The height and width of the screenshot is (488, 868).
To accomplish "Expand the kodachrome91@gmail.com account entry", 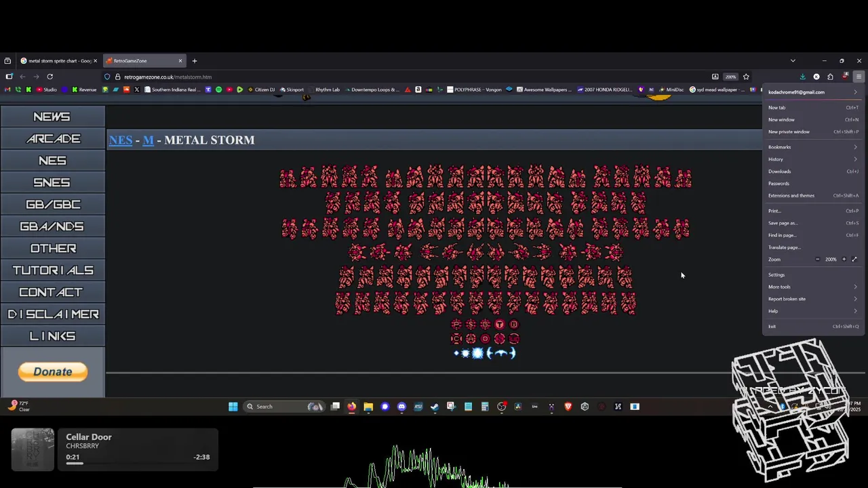I will pos(812,92).
